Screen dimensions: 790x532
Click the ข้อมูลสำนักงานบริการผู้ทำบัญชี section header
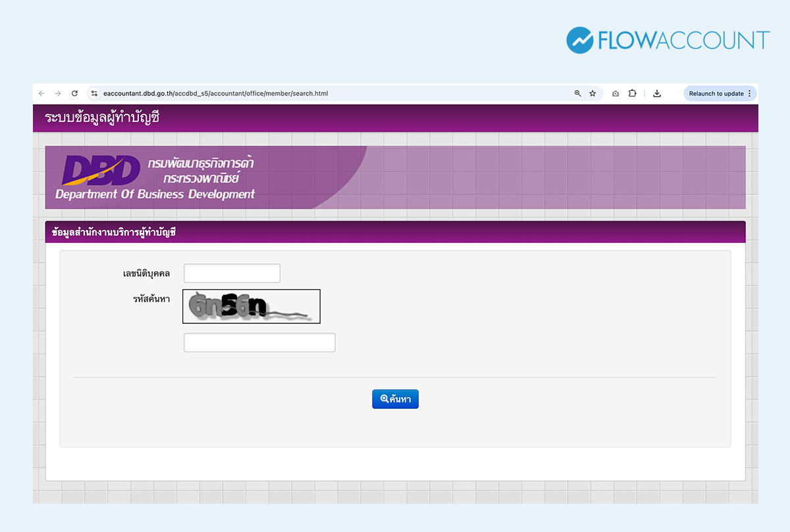tap(114, 232)
